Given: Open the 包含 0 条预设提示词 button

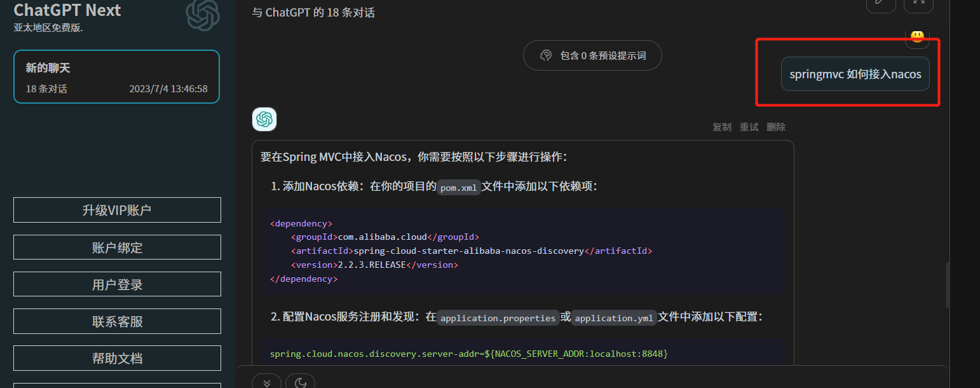Looking at the screenshot, I should click(592, 55).
